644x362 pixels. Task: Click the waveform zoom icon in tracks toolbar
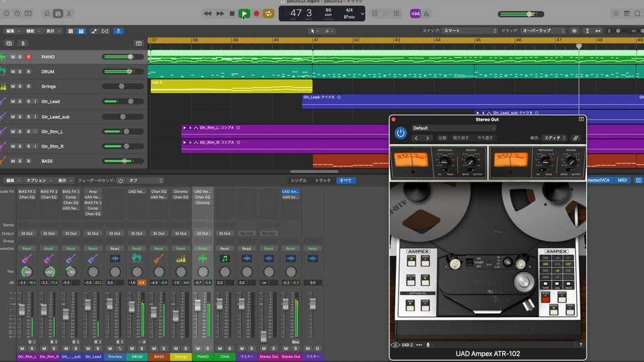[x=575, y=31]
